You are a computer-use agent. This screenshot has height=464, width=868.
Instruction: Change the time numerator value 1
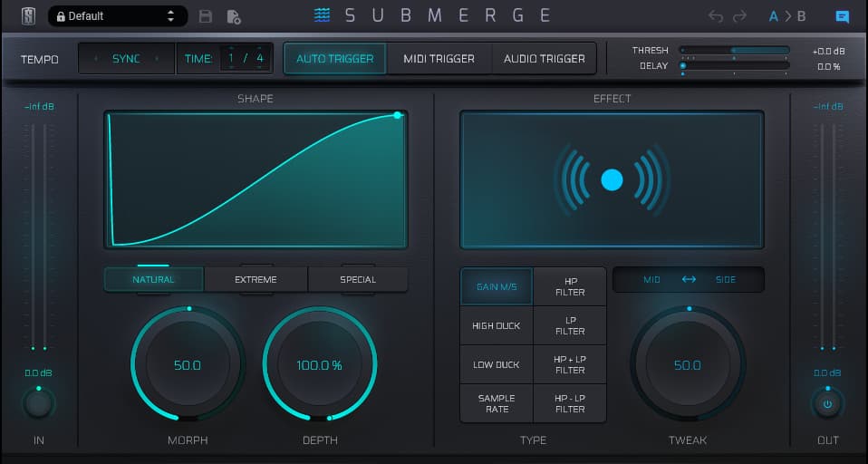pos(231,58)
